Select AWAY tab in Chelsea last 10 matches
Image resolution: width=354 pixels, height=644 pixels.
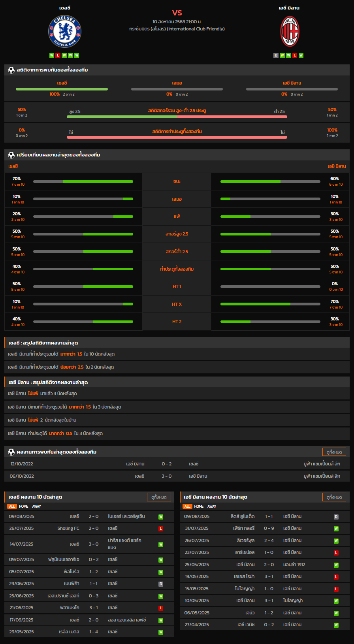pyautogui.click(x=37, y=507)
